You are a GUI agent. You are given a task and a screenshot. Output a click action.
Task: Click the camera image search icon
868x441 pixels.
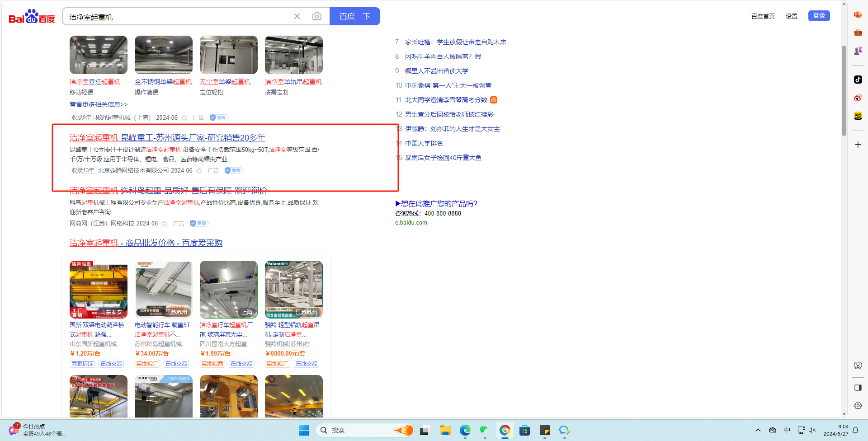point(317,16)
